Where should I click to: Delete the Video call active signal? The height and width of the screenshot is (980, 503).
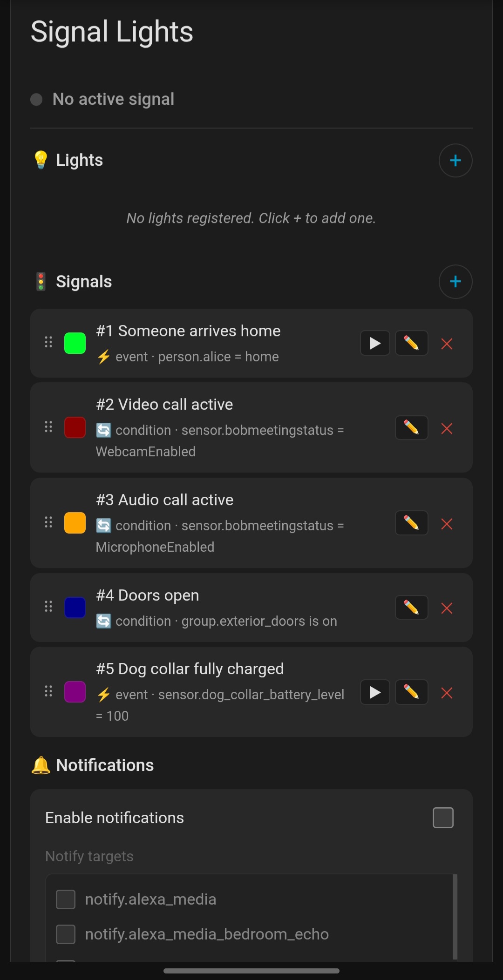(x=447, y=428)
